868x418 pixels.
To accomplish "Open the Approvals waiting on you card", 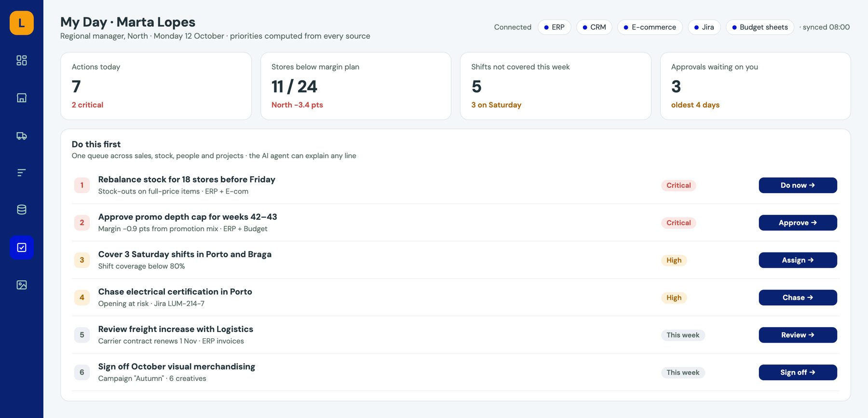I will [x=755, y=86].
